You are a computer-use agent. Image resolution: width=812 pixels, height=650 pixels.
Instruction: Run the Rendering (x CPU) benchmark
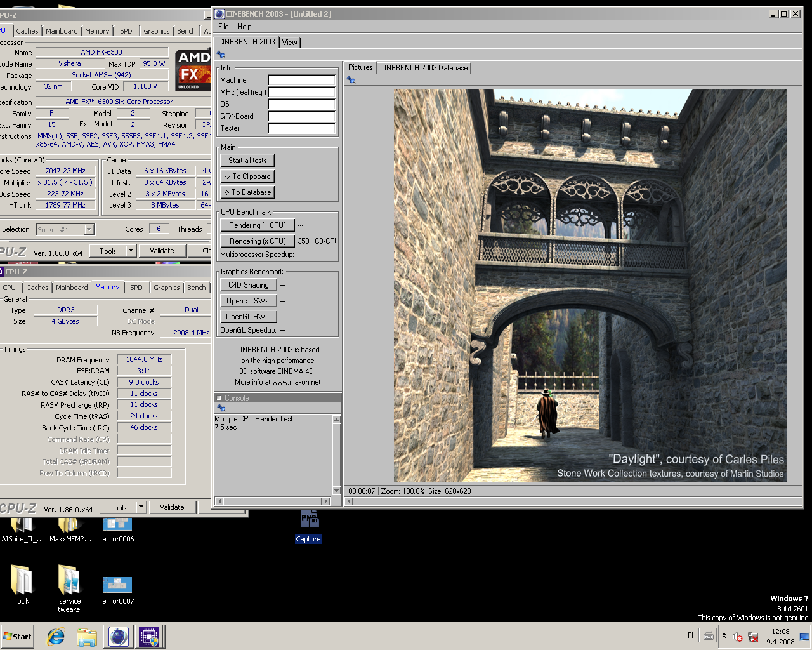[x=258, y=241]
